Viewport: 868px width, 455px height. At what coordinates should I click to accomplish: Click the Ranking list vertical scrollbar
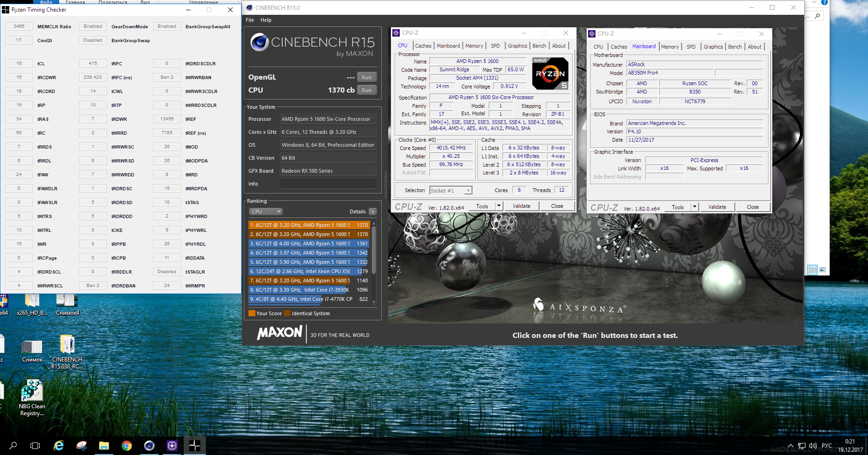click(x=374, y=259)
